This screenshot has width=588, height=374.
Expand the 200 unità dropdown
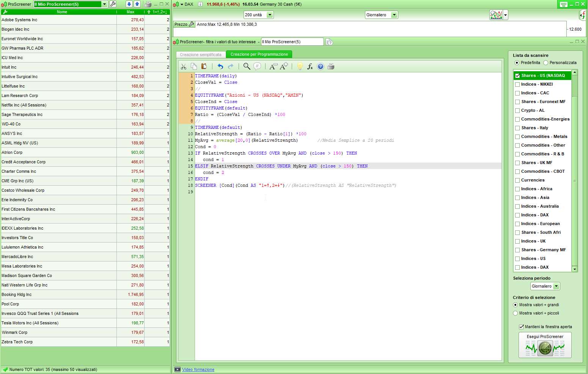click(x=270, y=15)
